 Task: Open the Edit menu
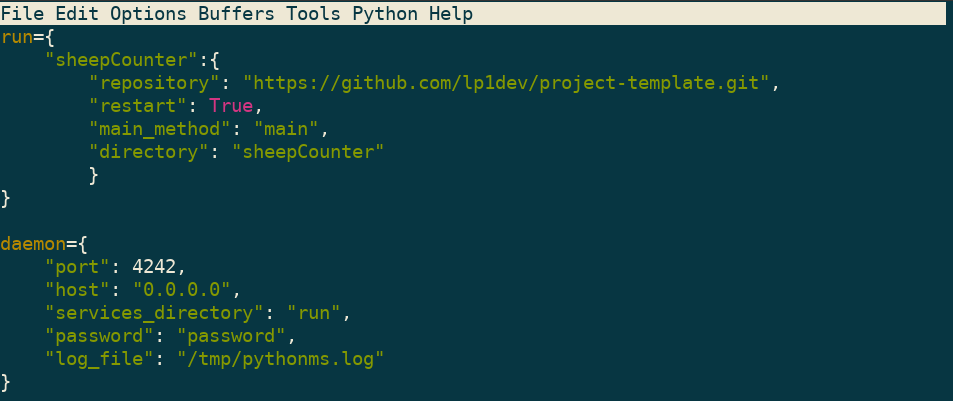click(77, 13)
